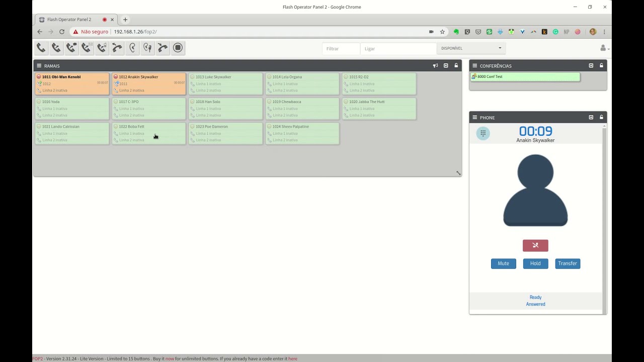This screenshot has width=644, height=362.
Task: Put the call on Hold
Action: click(535, 263)
